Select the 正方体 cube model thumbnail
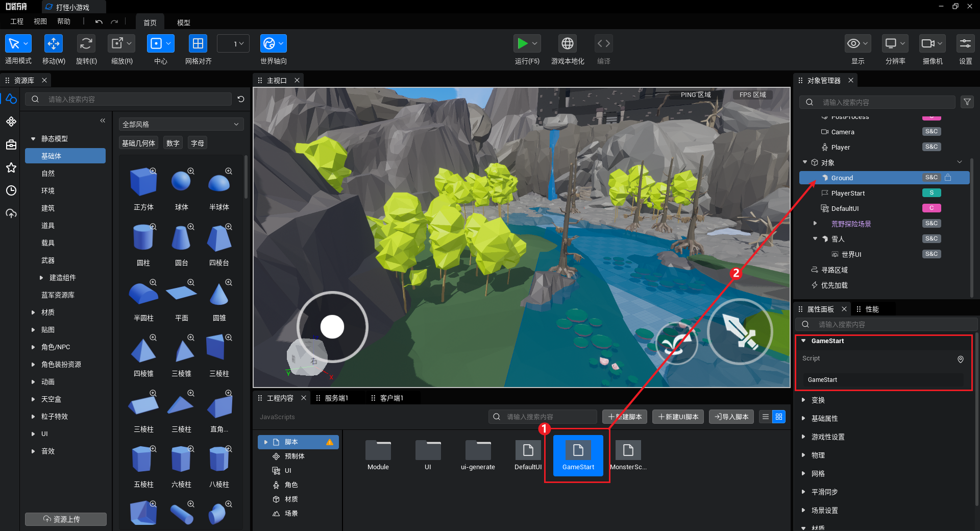 point(143,182)
